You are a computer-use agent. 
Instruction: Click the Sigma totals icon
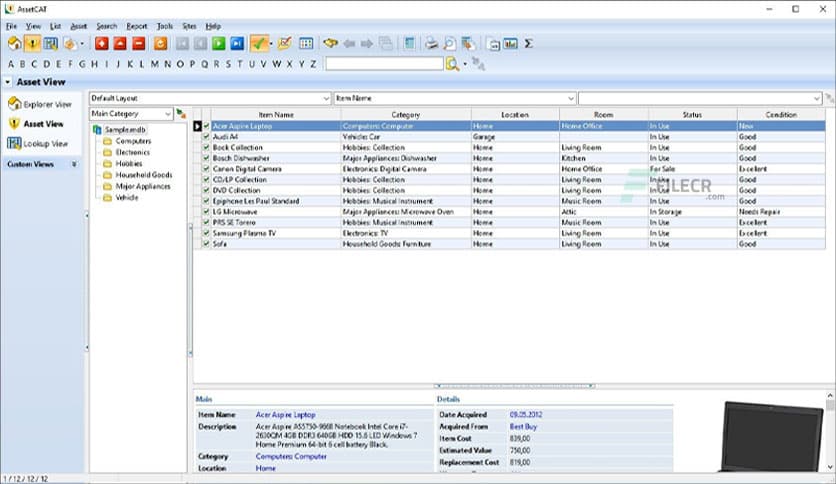528,44
